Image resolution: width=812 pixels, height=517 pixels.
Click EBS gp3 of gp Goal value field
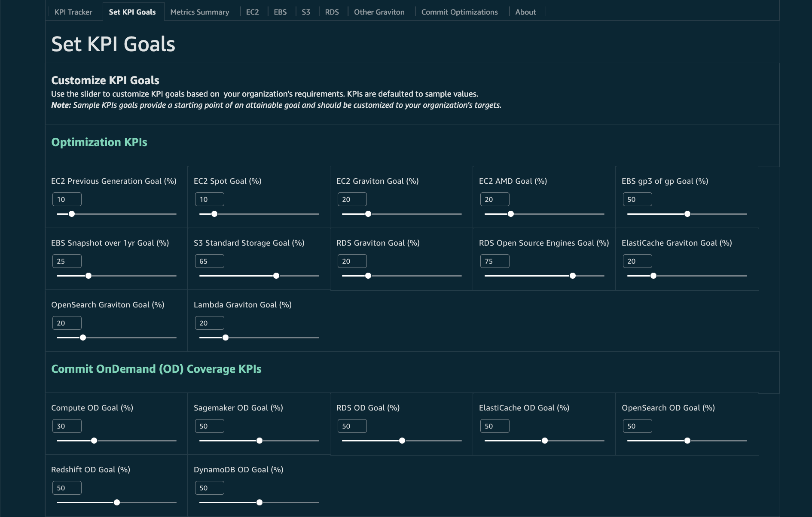638,199
